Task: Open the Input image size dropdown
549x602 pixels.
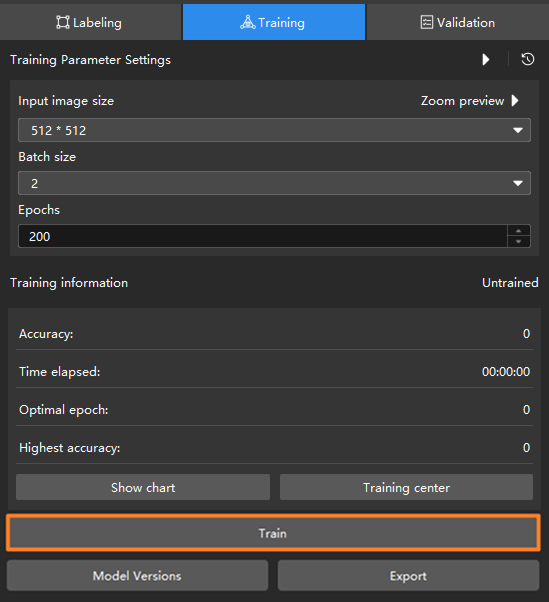Action: pyautogui.click(x=274, y=130)
